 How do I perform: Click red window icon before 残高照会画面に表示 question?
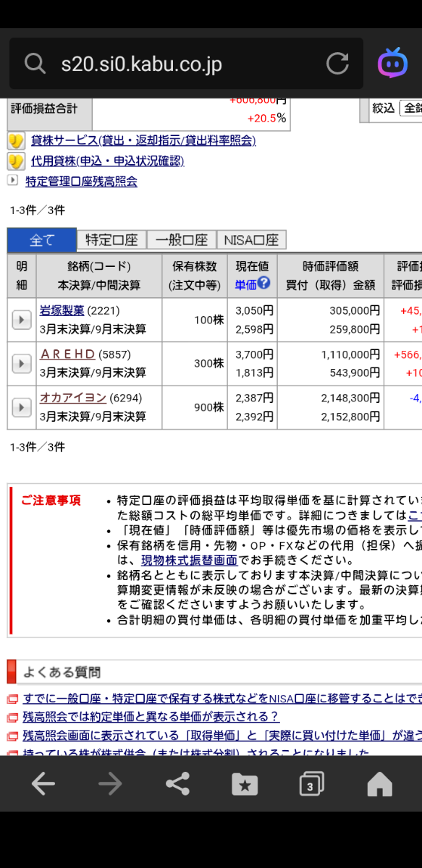pos(12,736)
